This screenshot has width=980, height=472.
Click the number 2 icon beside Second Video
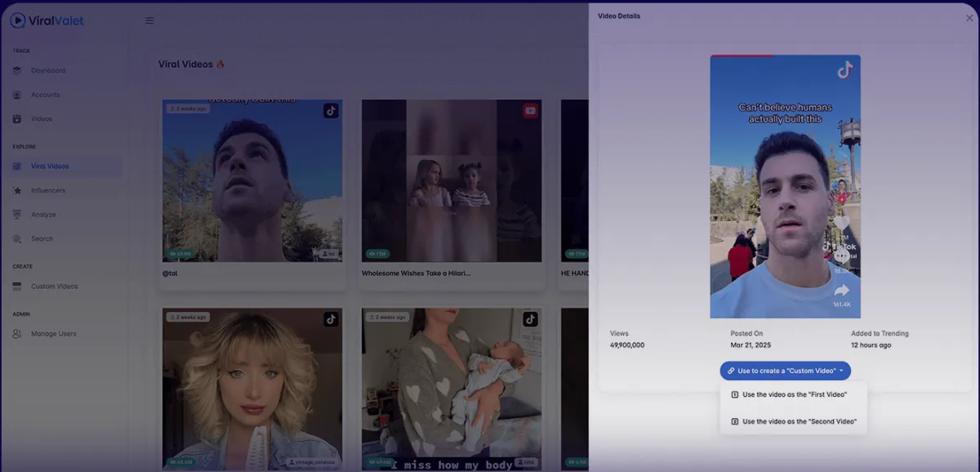(x=734, y=421)
